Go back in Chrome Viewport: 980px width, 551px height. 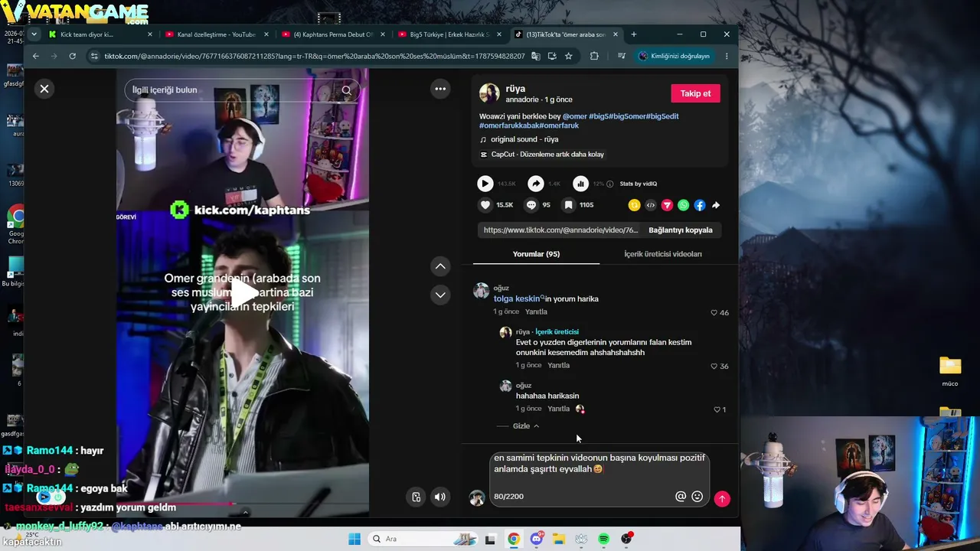[x=35, y=56]
